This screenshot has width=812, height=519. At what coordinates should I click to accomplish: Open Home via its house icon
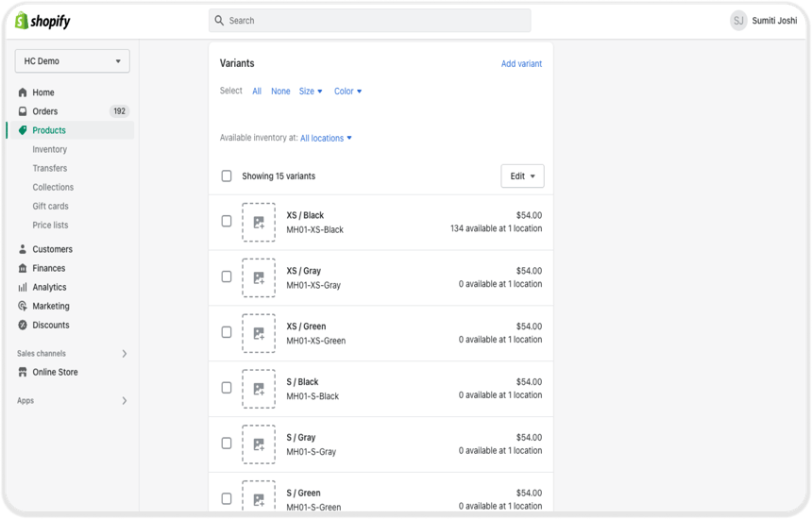pyautogui.click(x=23, y=92)
